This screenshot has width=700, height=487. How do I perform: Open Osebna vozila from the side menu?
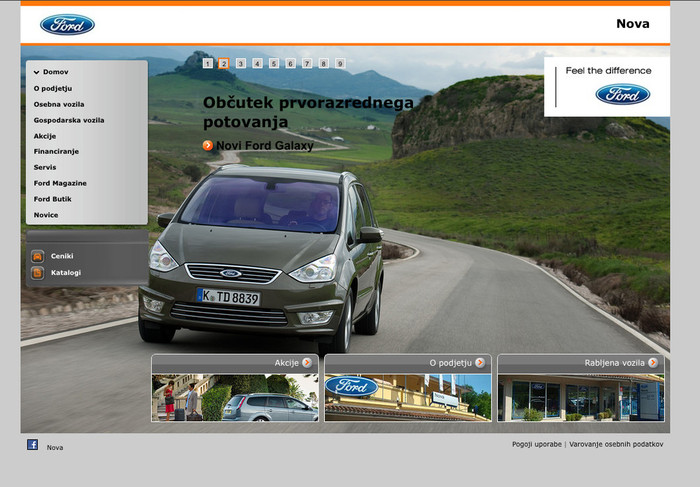point(59,104)
